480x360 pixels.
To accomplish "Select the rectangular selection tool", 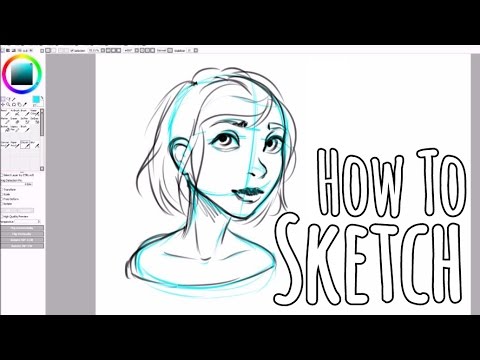I will point(3,99).
